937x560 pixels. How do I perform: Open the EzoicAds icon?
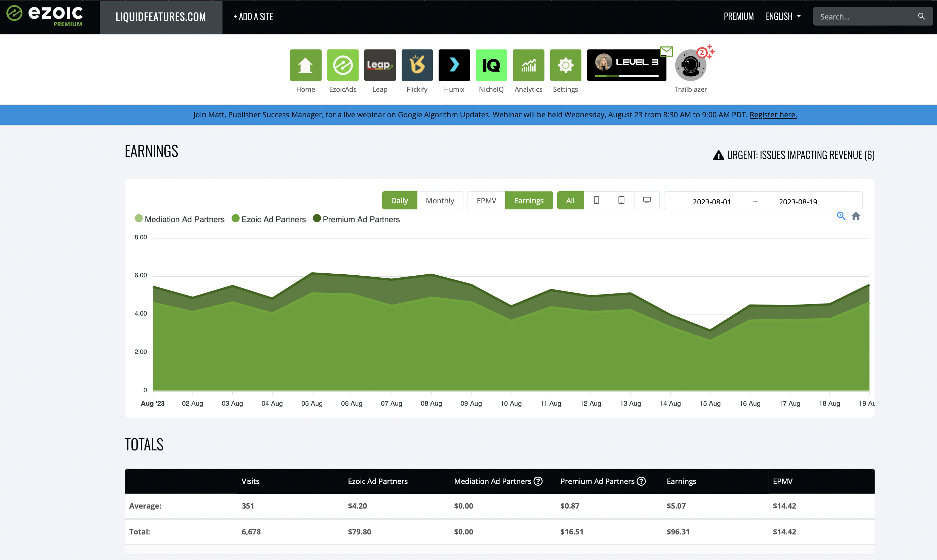(x=342, y=65)
